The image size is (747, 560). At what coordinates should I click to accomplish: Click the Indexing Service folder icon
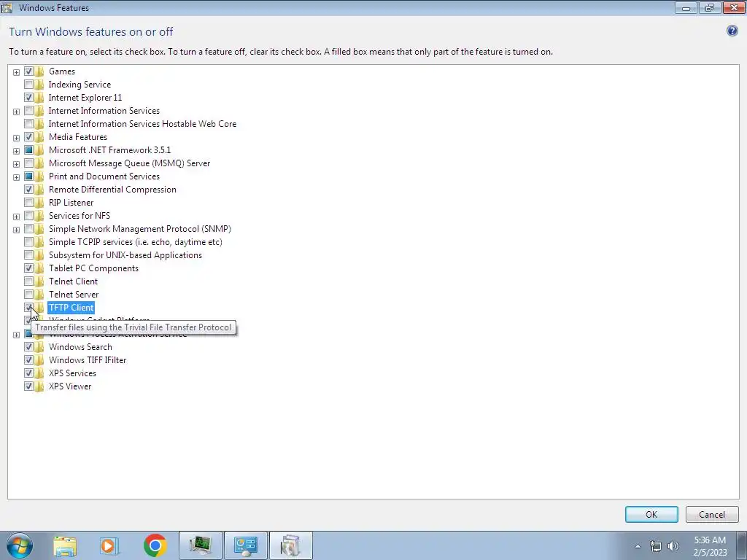tap(39, 85)
